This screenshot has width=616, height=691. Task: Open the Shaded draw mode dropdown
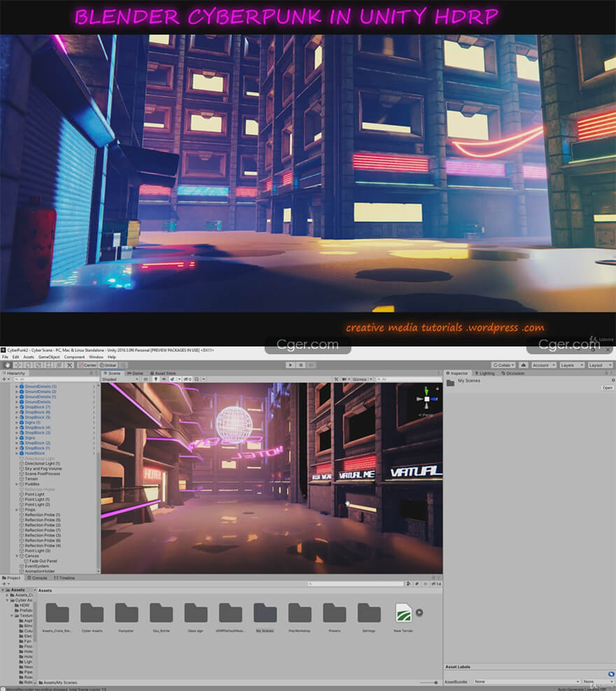pyautogui.click(x=120, y=379)
